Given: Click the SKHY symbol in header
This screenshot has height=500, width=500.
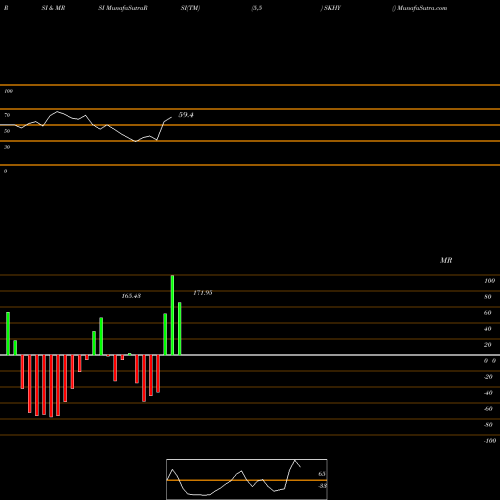Looking at the screenshot, I should point(331,8).
